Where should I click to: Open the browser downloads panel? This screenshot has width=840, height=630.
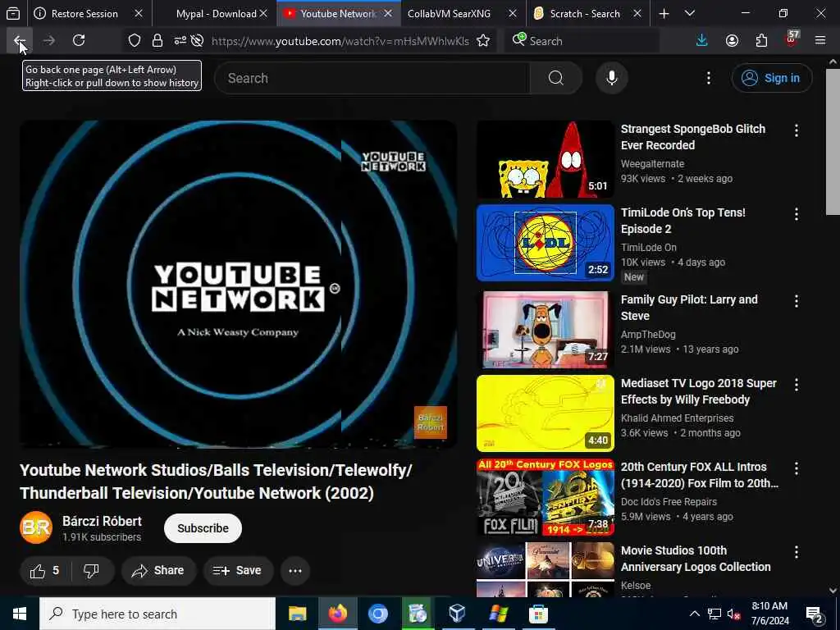702,41
